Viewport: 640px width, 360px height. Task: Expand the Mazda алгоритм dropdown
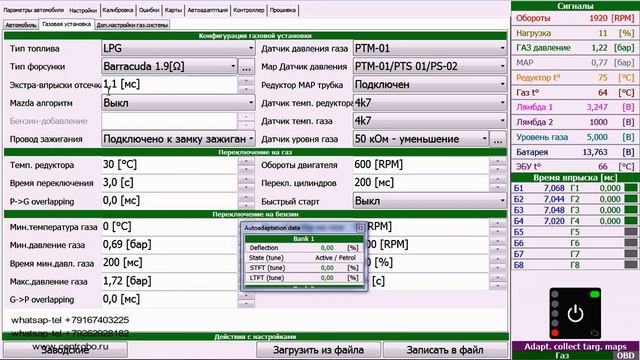tap(178, 102)
